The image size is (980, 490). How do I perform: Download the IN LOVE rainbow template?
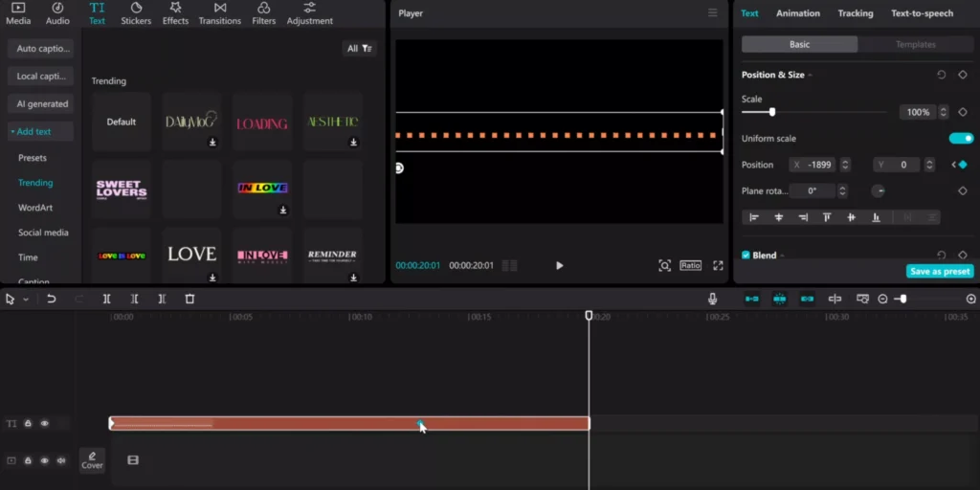coord(283,210)
